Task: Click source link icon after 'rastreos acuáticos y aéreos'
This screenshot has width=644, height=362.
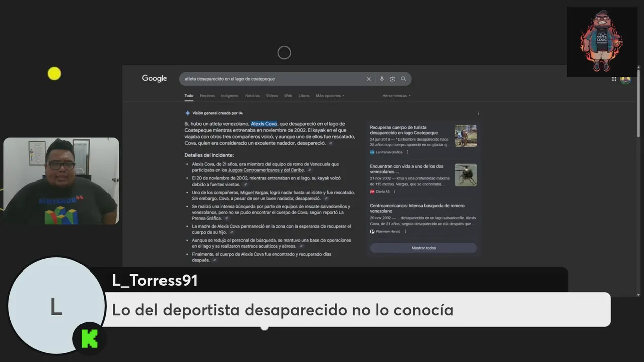Action: [301, 247]
